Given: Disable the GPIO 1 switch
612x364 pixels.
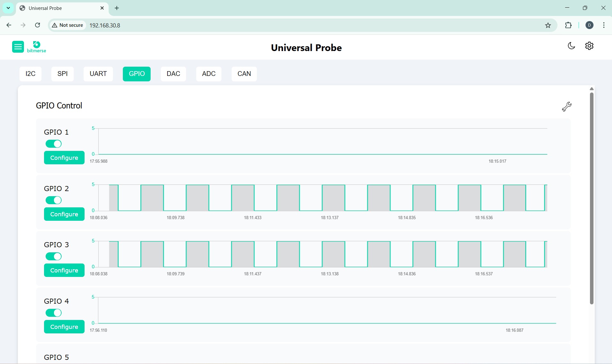Looking at the screenshot, I should point(53,144).
